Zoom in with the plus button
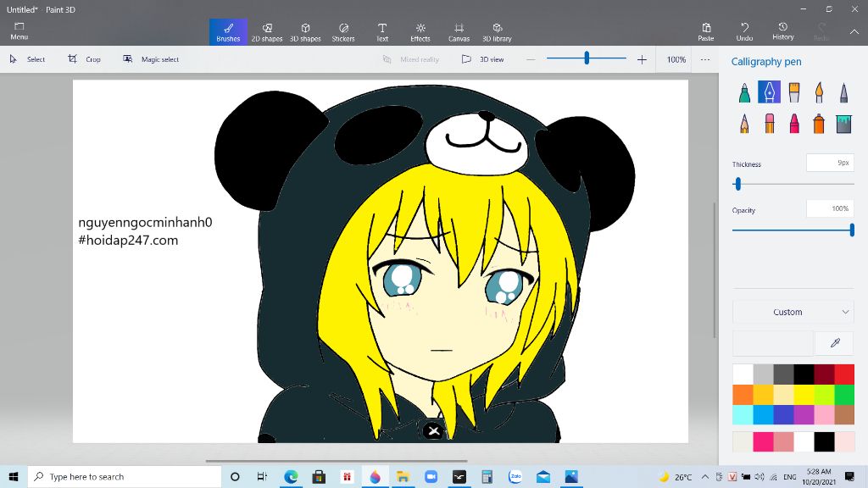This screenshot has width=868, height=488. tap(642, 59)
